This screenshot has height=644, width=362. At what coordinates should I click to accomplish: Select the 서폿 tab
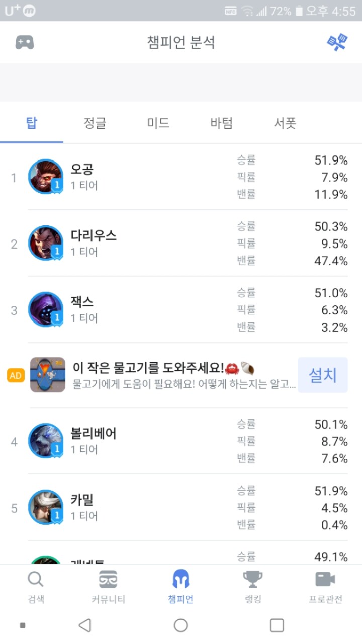[x=285, y=123]
